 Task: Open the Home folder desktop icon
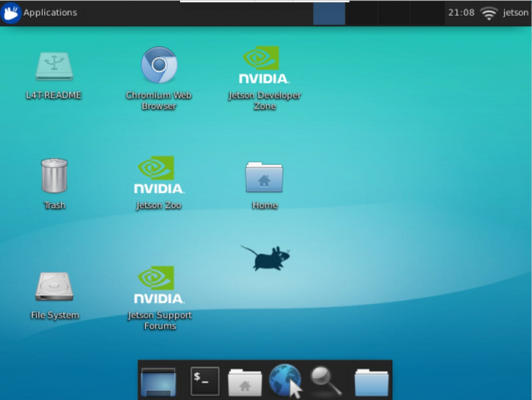click(x=264, y=177)
